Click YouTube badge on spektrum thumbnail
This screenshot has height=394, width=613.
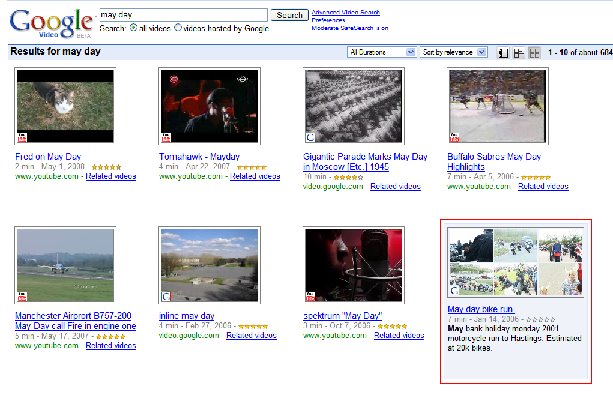pos(310,296)
